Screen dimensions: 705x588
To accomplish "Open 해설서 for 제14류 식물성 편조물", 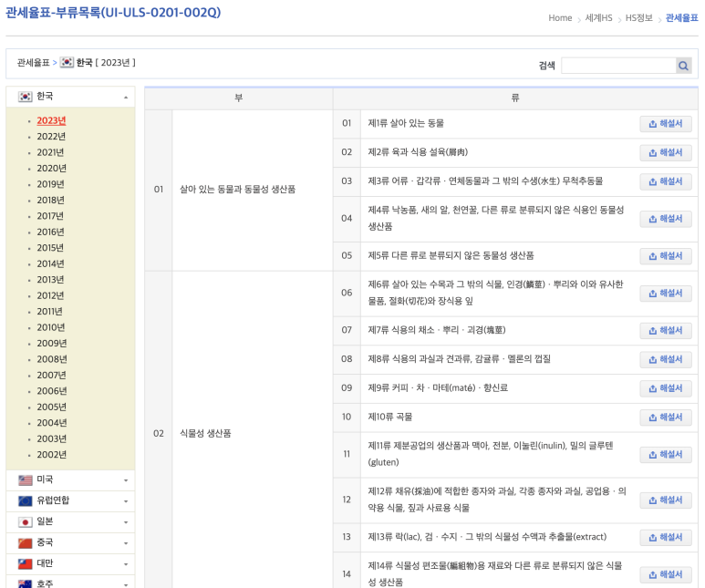I will click(666, 575).
